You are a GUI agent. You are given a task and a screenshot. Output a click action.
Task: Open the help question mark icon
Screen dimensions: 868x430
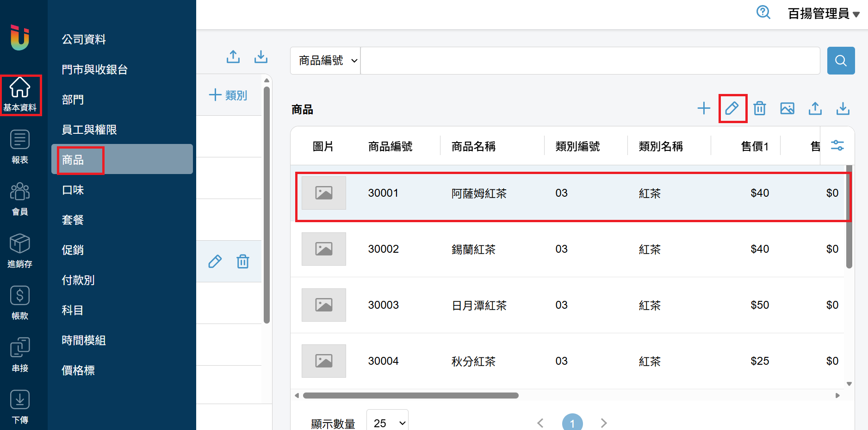click(763, 12)
